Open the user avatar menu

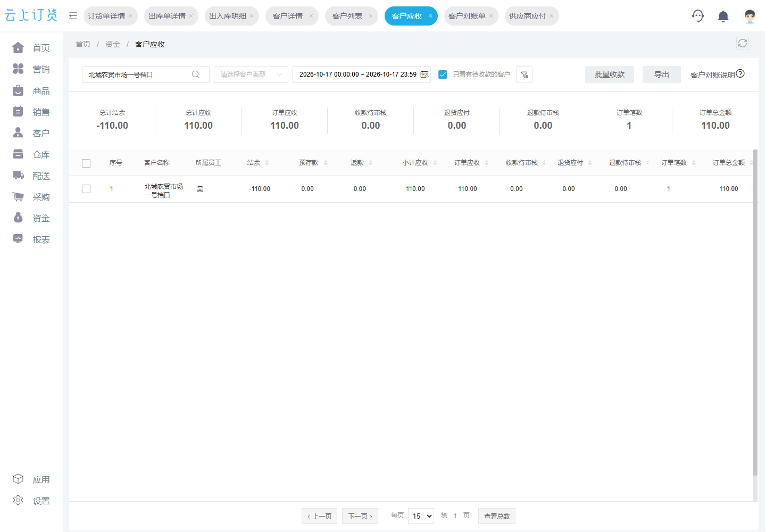tap(750, 16)
